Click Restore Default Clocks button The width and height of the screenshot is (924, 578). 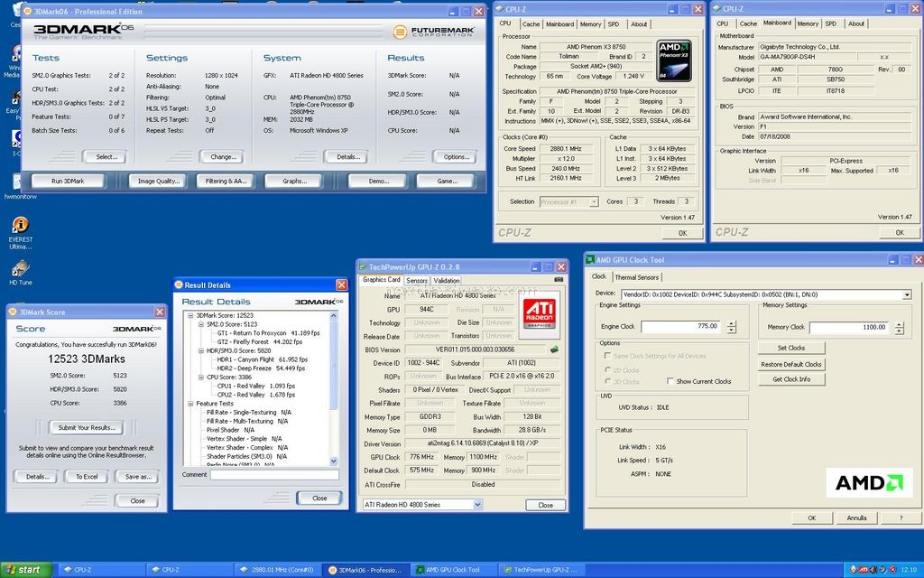[x=791, y=364]
